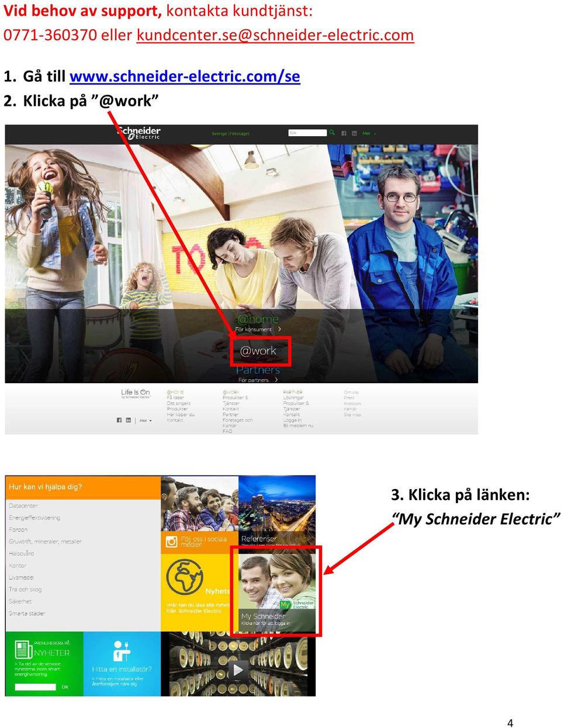Click the Instagram camera icon on social tile

(171, 542)
